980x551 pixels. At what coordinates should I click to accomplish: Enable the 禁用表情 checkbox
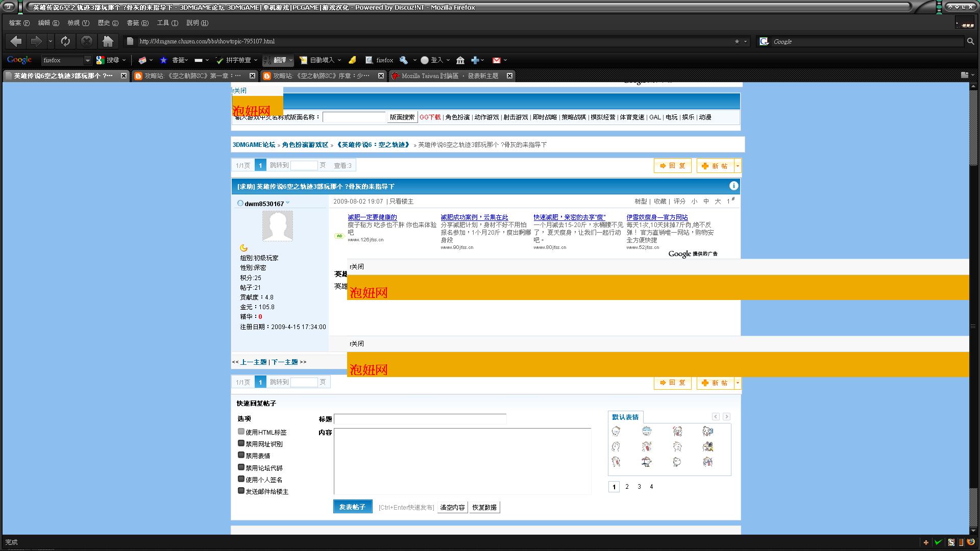[x=241, y=455]
